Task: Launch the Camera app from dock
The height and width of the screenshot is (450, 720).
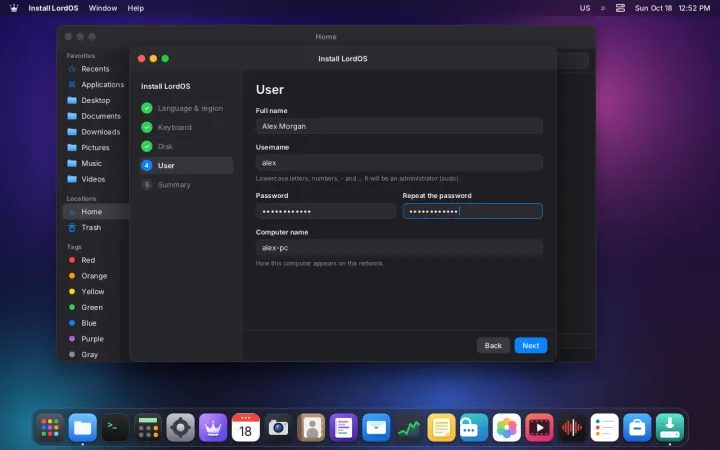Action: [278, 428]
